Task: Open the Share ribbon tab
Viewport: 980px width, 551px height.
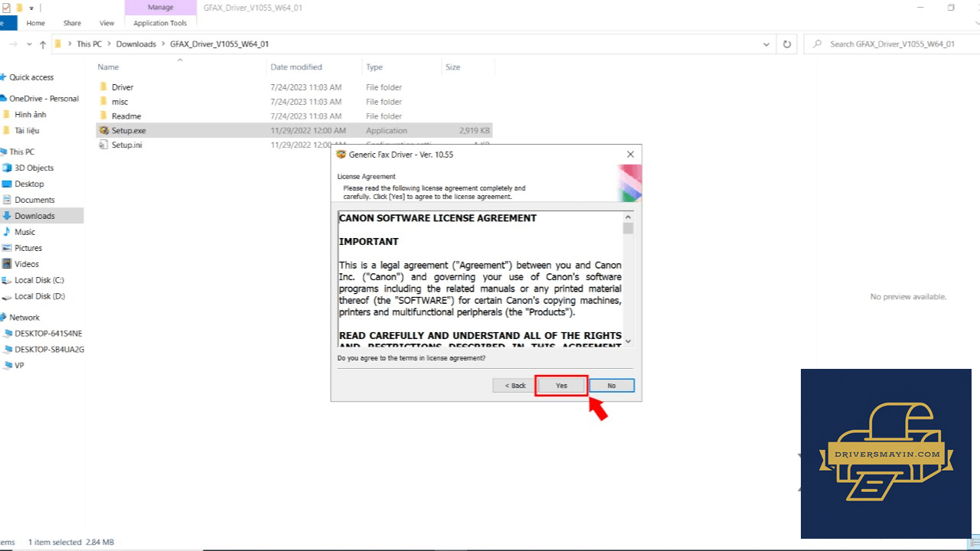Action: [x=72, y=23]
